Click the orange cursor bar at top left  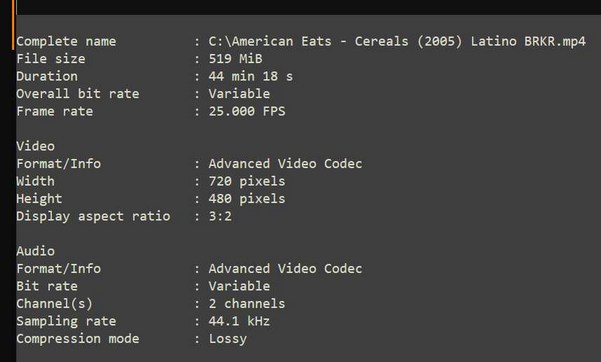(x=13, y=25)
